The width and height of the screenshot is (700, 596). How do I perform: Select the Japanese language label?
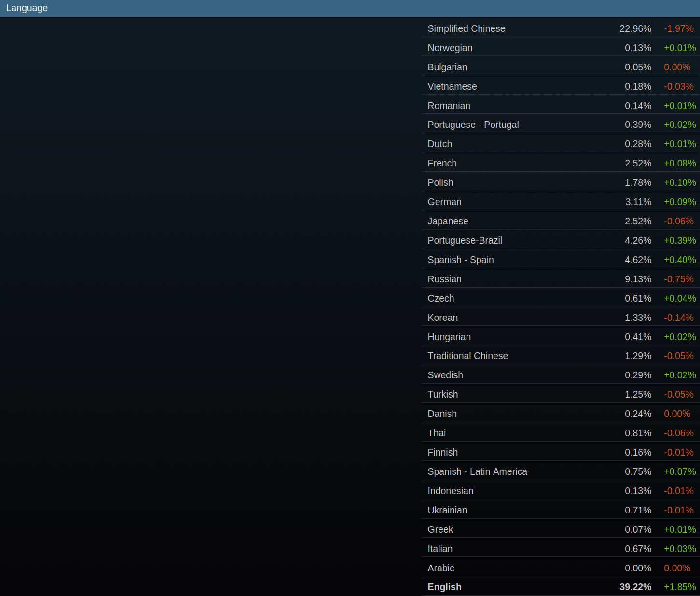448,221
